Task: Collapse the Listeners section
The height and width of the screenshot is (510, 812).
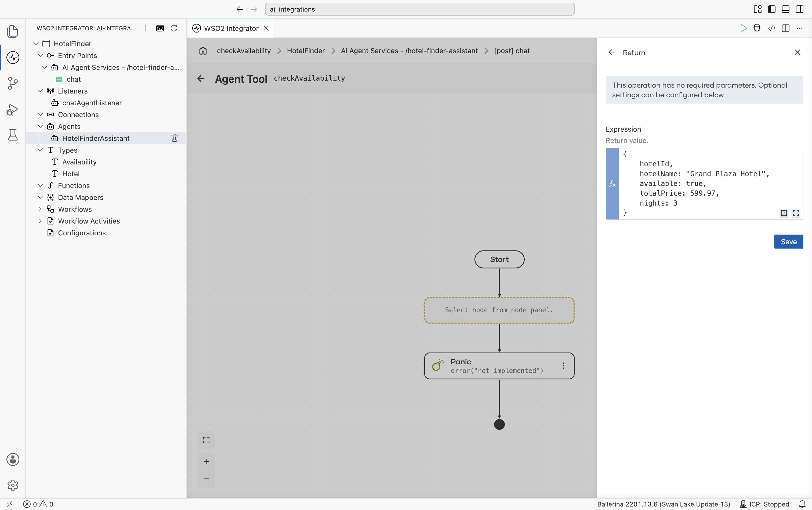Action: [41, 91]
